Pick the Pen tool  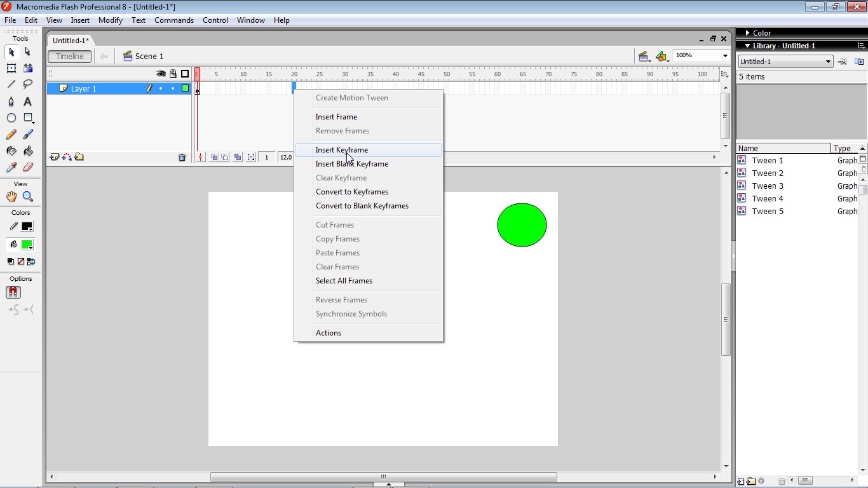click(x=11, y=102)
